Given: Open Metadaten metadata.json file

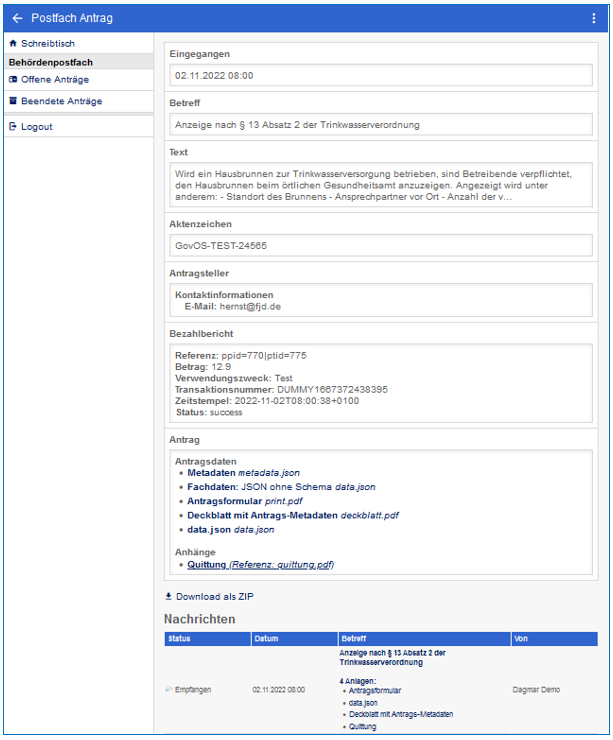Looking at the screenshot, I should (x=243, y=472).
